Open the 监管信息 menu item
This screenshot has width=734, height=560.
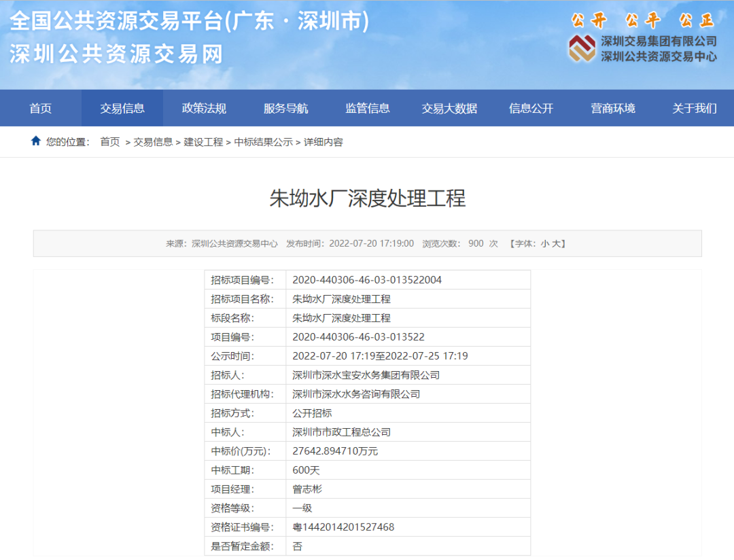pyautogui.click(x=368, y=108)
